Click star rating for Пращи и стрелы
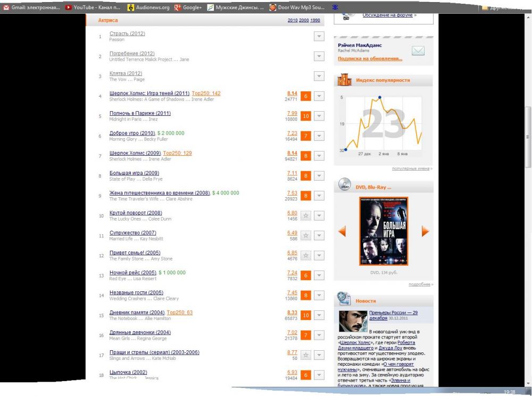Viewport: 532px width, 396px height. (306, 355)
